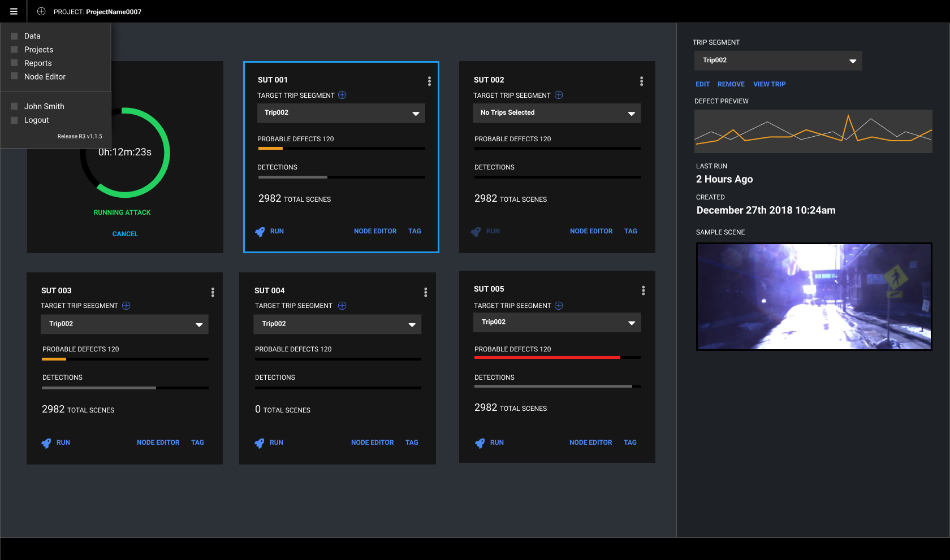Select Data in the menu

(32, 36)
